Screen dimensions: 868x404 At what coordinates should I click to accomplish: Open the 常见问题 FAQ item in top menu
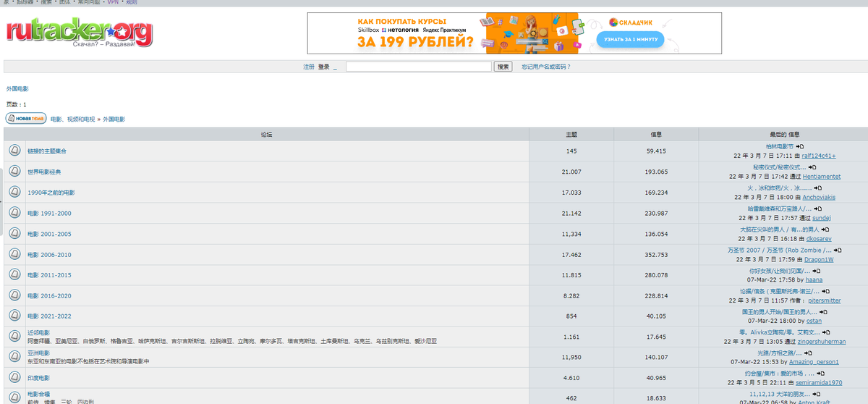click(x=90, y=2)
